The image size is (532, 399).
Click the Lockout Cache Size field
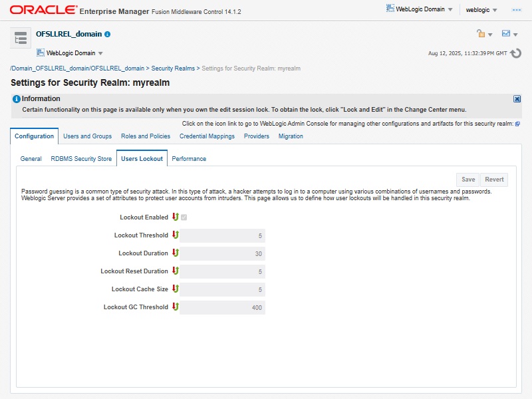(223, 289)
